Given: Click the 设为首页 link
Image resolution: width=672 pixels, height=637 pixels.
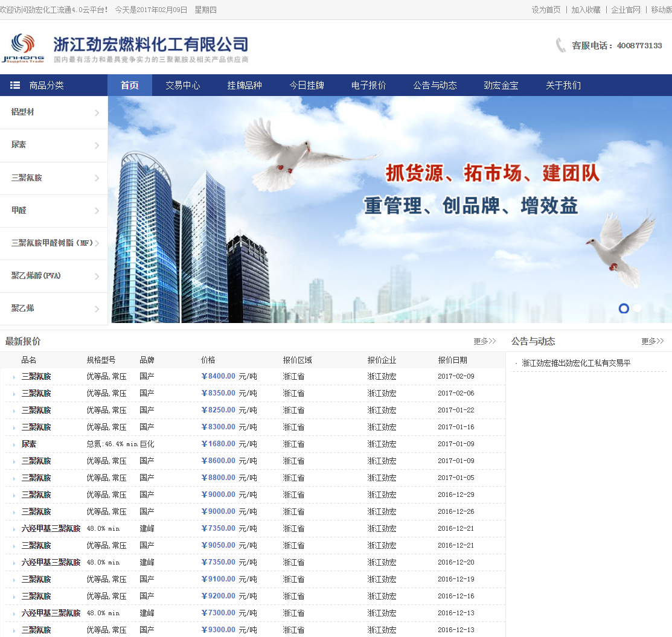Looking at the screenshot, I should pyautogui.click(x=546, y=10).
